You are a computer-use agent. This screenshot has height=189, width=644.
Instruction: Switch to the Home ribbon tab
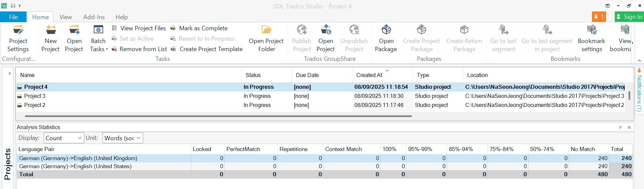pos(41,17)
